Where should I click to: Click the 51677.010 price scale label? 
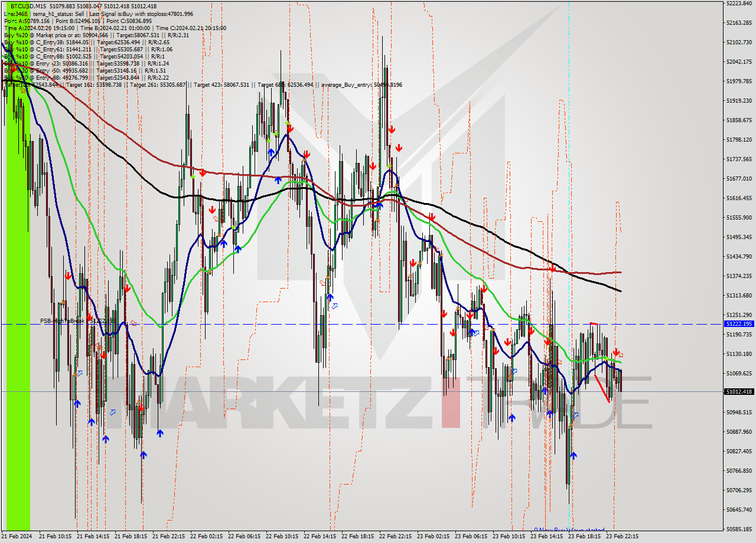coord(739,178)
